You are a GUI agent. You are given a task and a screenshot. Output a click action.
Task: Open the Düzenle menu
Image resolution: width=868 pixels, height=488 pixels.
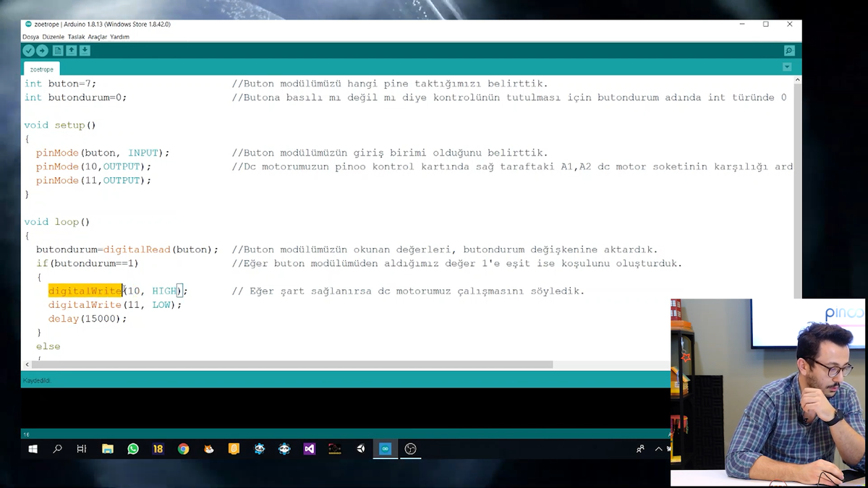click(x=54, y=36)
